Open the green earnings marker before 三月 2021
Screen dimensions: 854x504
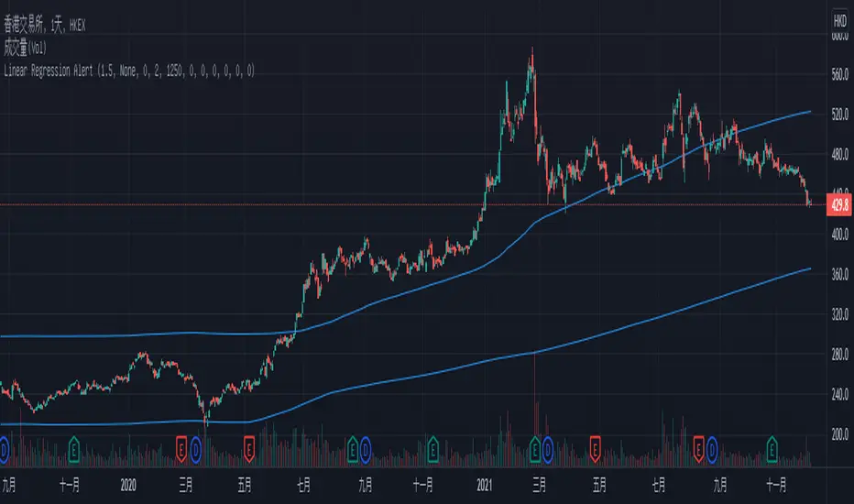pos(535,450)
